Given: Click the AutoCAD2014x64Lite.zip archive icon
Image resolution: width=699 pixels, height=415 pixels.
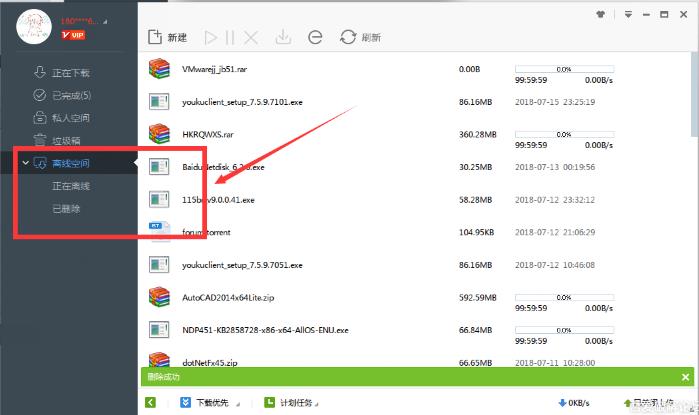Looking at the screenshot, I should [x=159, y=297].
